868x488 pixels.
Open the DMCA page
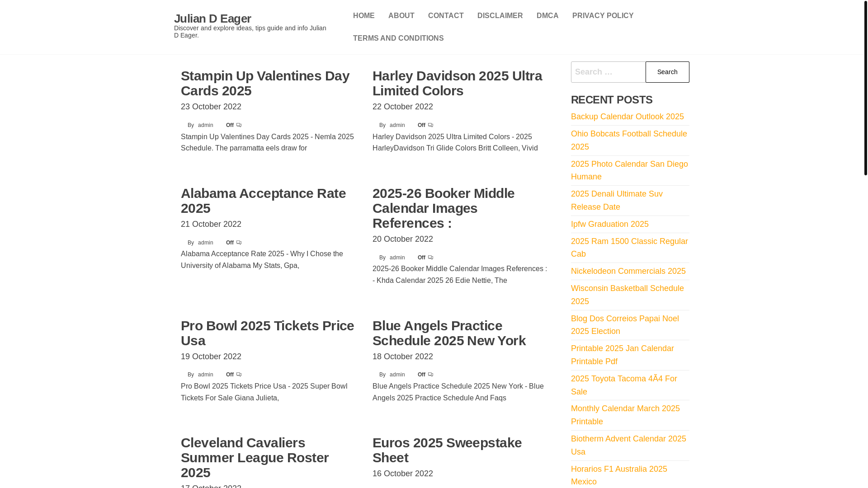coord(547,16)
